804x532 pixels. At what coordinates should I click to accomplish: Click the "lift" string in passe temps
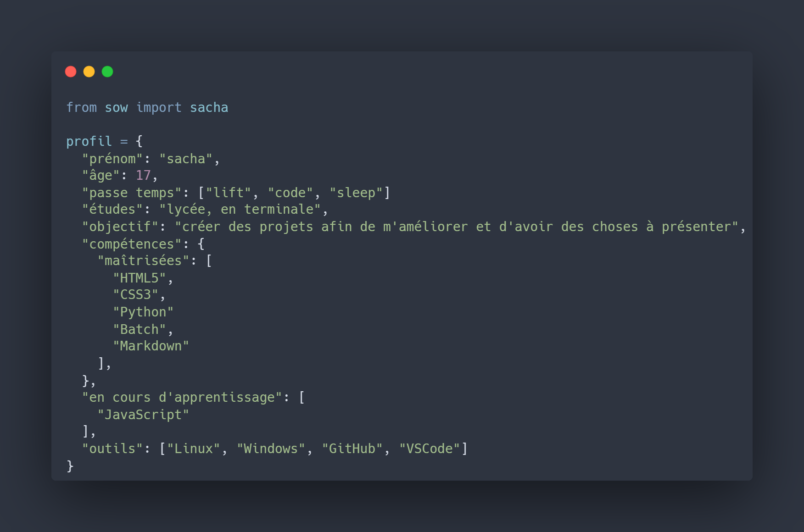[229, 193]
